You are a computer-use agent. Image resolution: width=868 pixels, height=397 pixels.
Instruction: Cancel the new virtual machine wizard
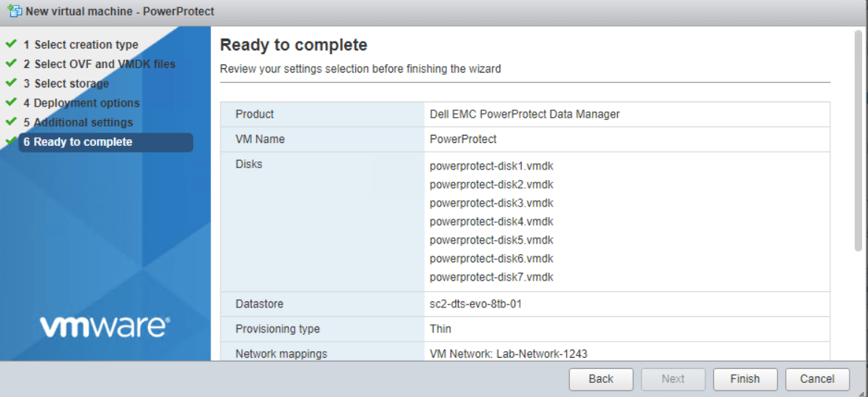pyautogui.click(x=817, y=378)
